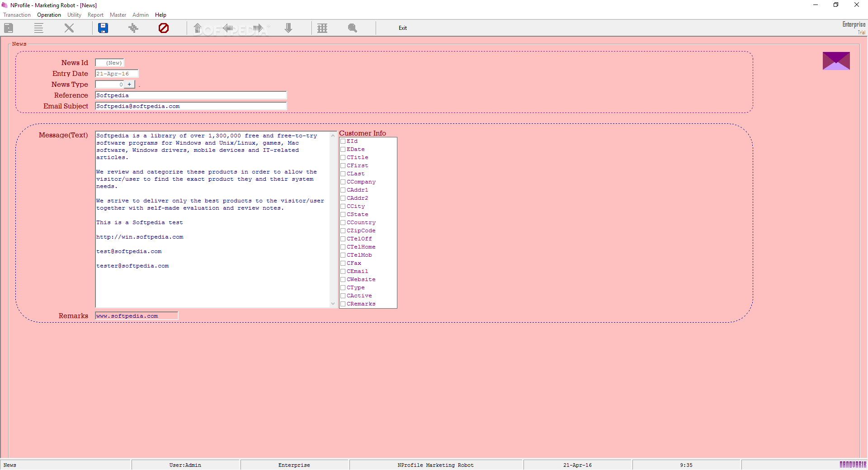Check the CFax customer info box

pos(343,263)
